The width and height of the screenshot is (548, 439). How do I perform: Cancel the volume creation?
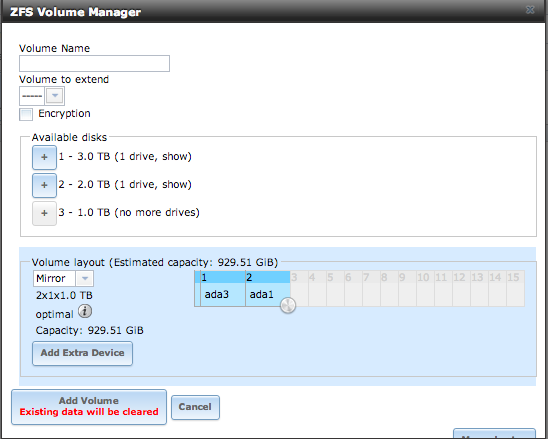(x=195, y=407)
